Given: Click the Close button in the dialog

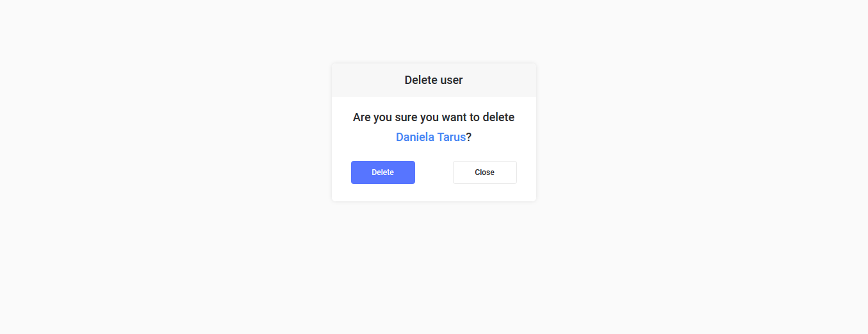Looking at the screenshot, I should [485, 172].
